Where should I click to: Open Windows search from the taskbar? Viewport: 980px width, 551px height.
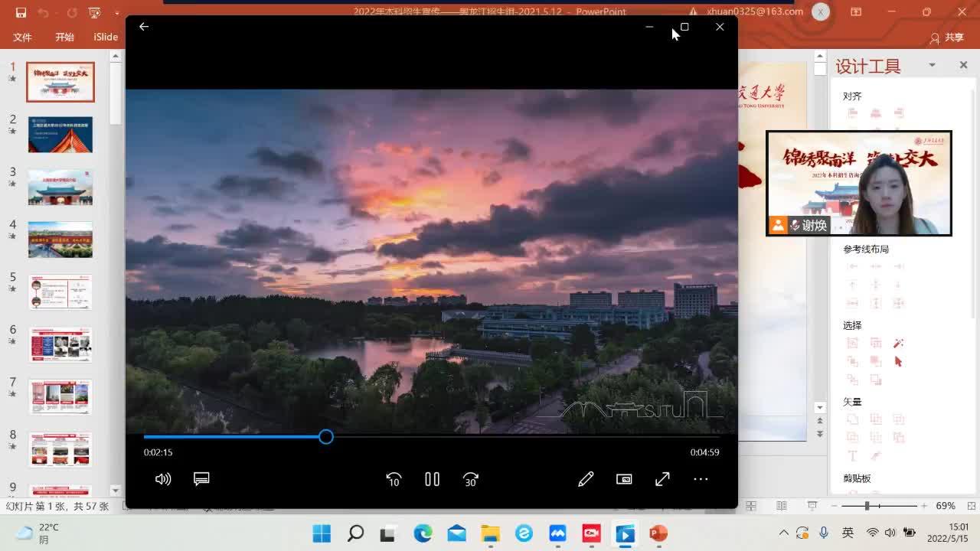[x=355, y=533]
